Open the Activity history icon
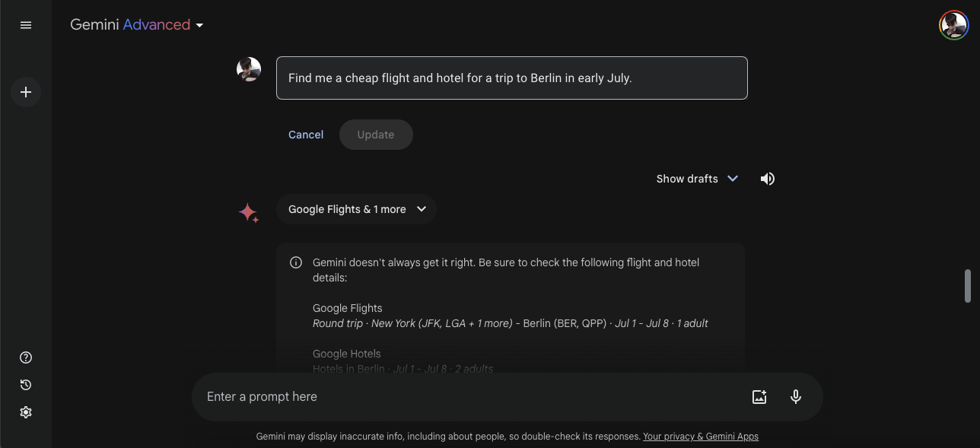The image size is (980, 448). [26, 385]
